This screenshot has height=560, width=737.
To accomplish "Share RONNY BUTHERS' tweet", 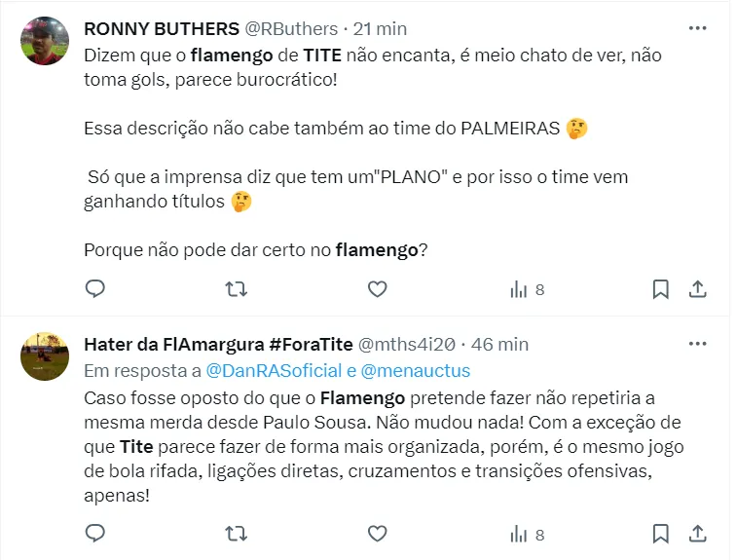I will 697,289.
